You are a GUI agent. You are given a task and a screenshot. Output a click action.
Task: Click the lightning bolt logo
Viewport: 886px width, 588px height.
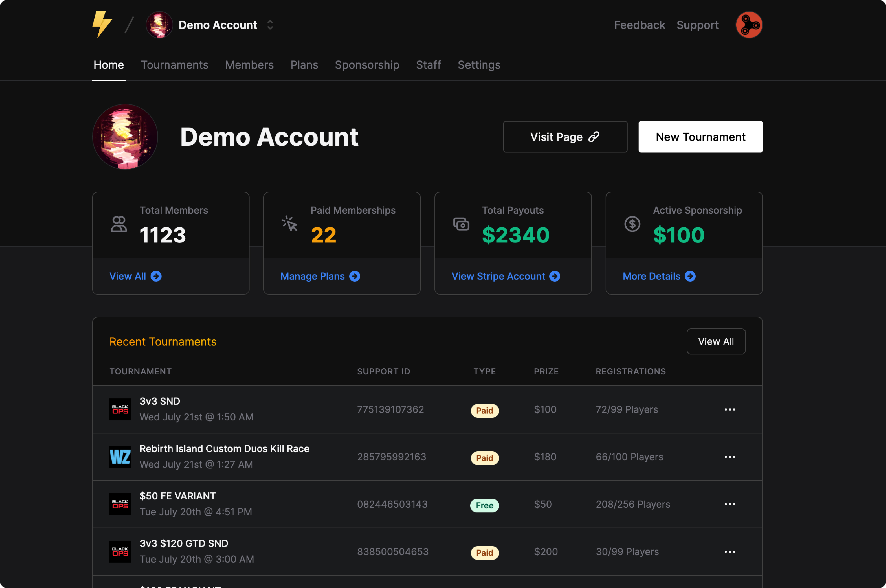coord(102,24)
